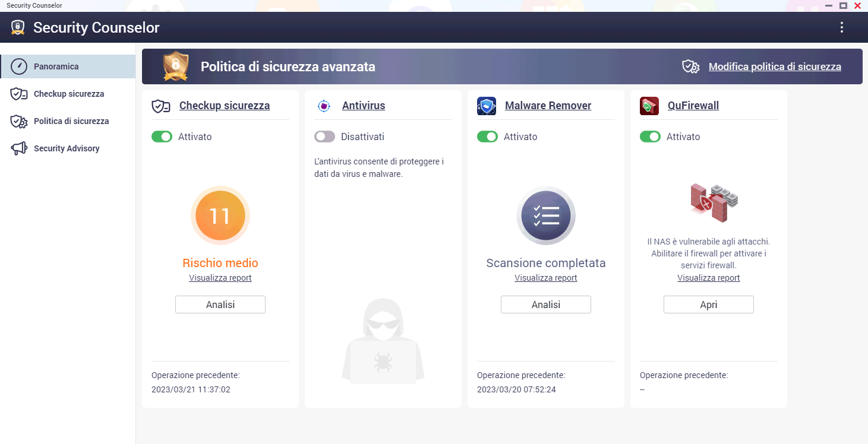Screen dimensions: 868x444
Task: Maximize the Security Counselor window
Action: pyautogui.click(x=843, y=5)
